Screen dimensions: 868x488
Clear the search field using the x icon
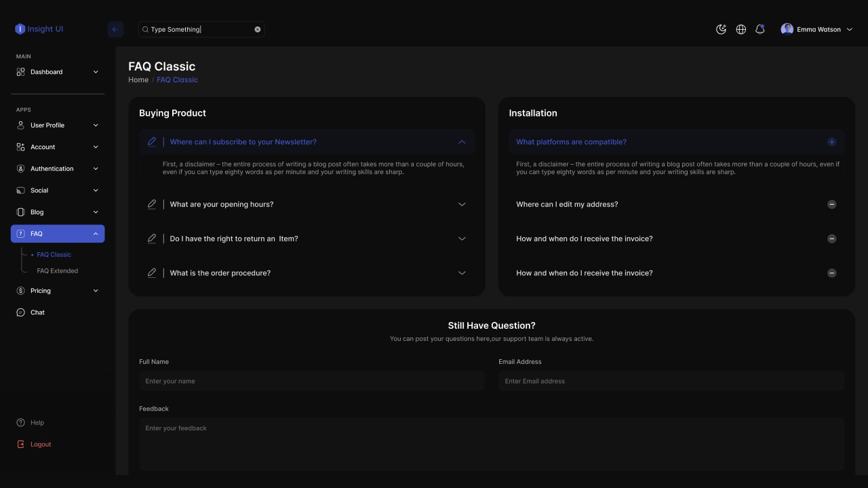pos(257,29)
